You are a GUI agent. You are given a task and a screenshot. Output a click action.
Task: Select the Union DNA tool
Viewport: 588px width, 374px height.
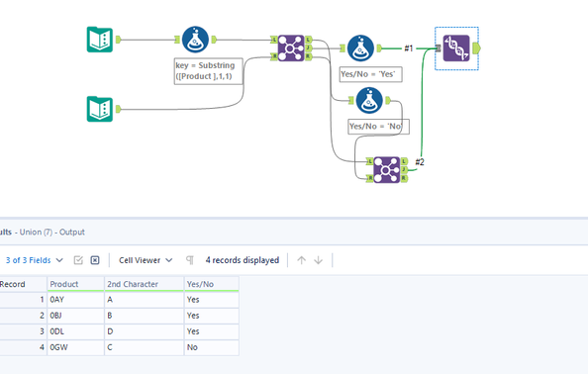click(x=456, y=47)
